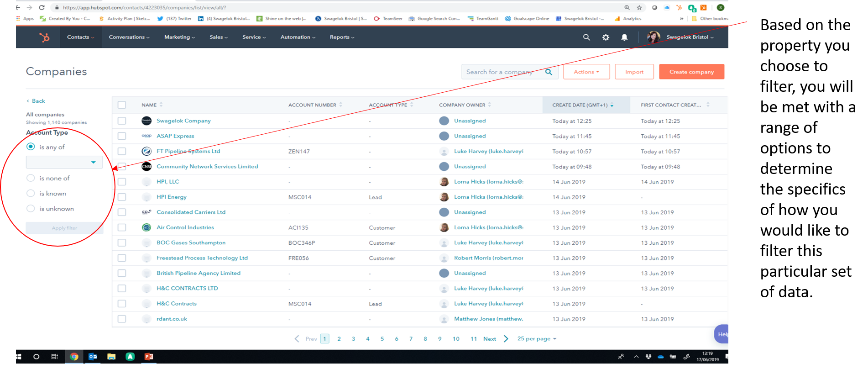Click the Community Network Services logo icon

point(146,166)
